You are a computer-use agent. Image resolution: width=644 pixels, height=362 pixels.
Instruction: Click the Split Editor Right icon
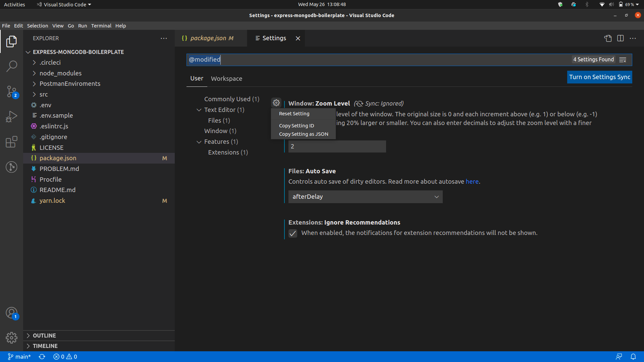620,38
